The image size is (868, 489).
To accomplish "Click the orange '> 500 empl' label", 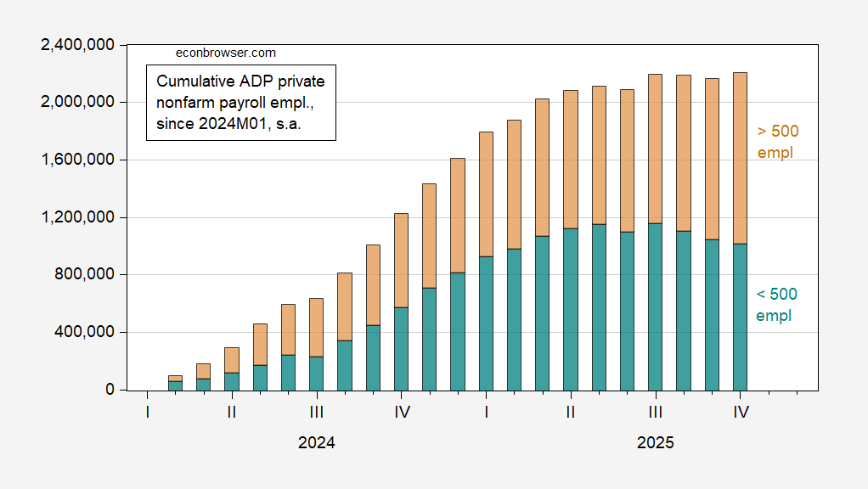I will point(778,142).
